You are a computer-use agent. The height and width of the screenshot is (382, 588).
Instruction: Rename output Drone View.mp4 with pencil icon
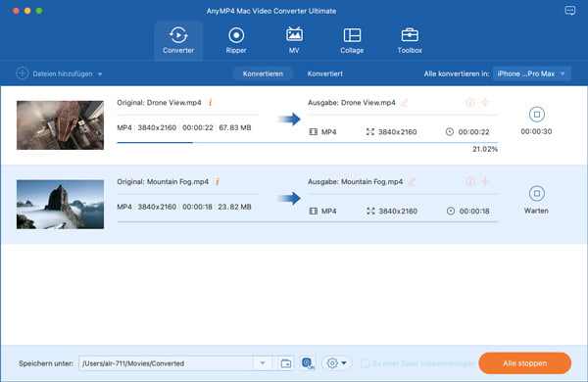(404, 102)
